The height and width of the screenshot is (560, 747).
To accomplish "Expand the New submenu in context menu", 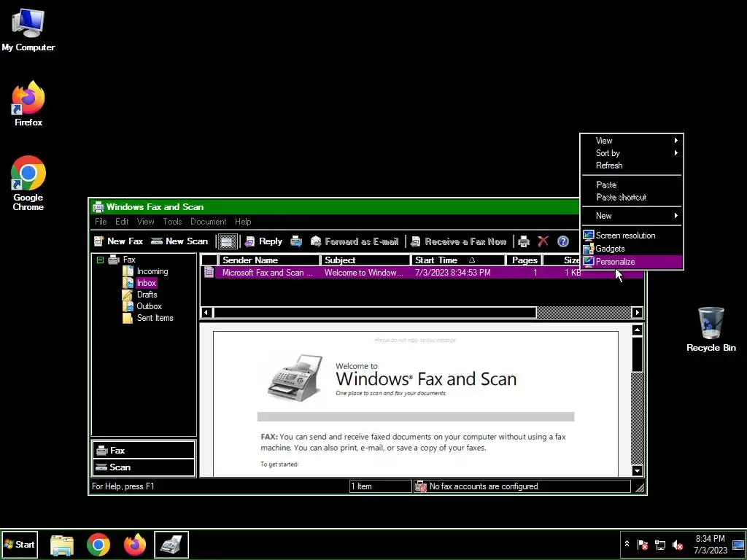I will pyautogui.click(x=632, y=216).
